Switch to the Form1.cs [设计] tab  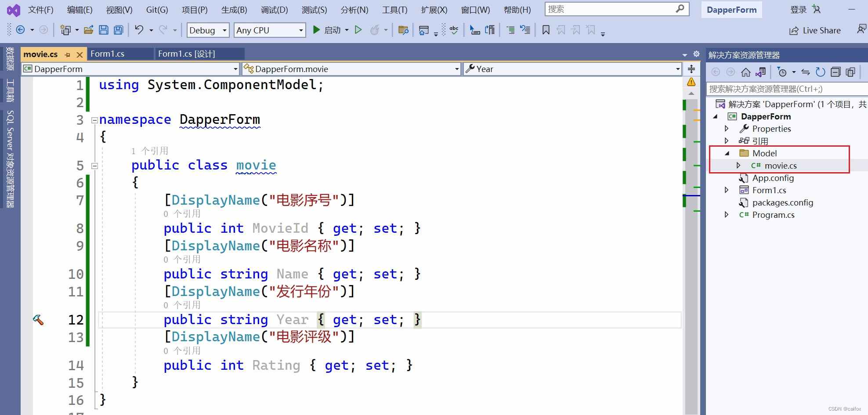pos(187,54)
